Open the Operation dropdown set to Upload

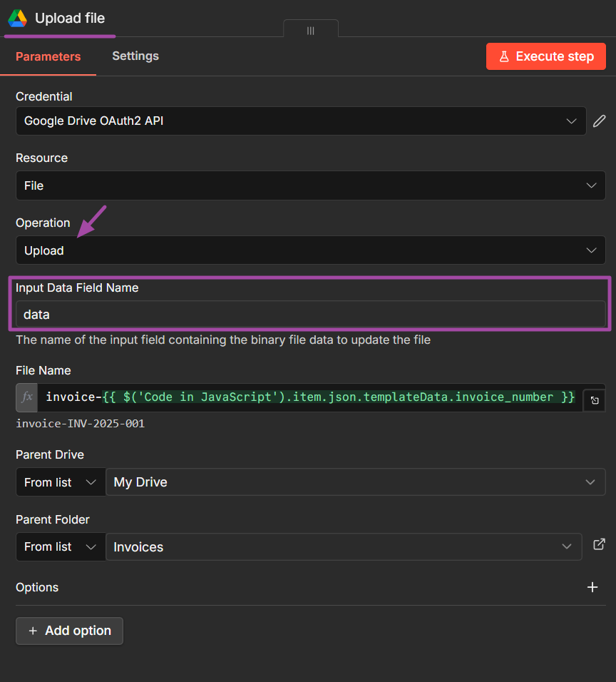click(310, 250)
